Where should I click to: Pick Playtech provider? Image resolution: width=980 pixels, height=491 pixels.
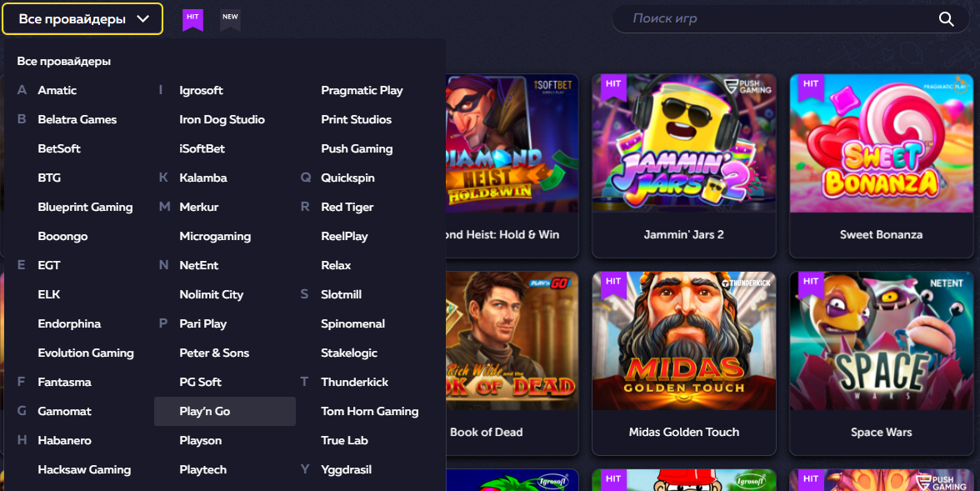[202, 469]
